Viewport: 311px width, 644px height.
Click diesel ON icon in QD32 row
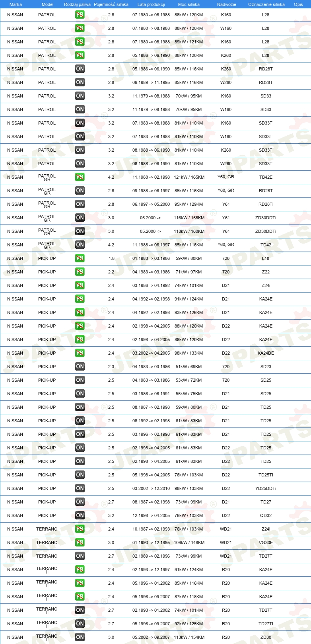pos(80,515)
